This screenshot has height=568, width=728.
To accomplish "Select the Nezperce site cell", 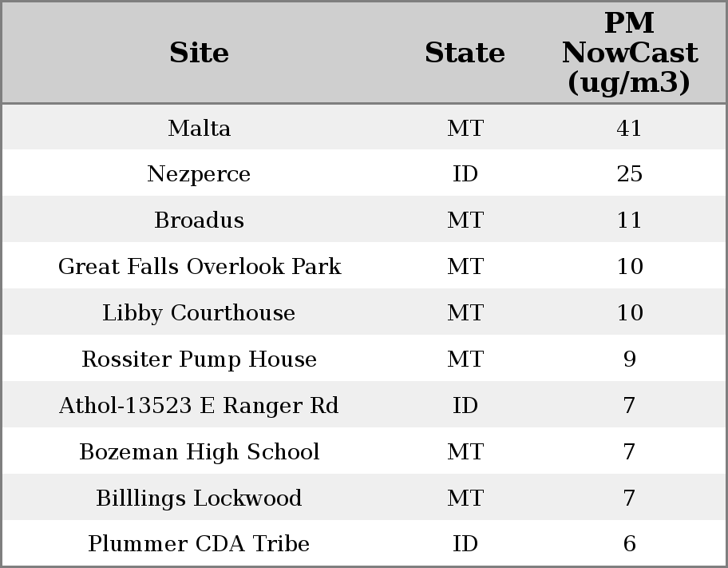I will [199, 174].
